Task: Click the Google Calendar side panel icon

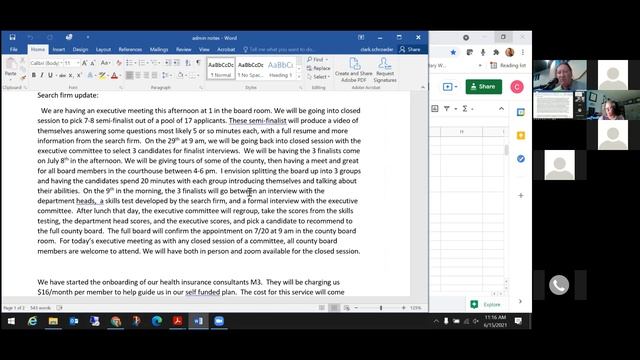Action: coord(520,112)
